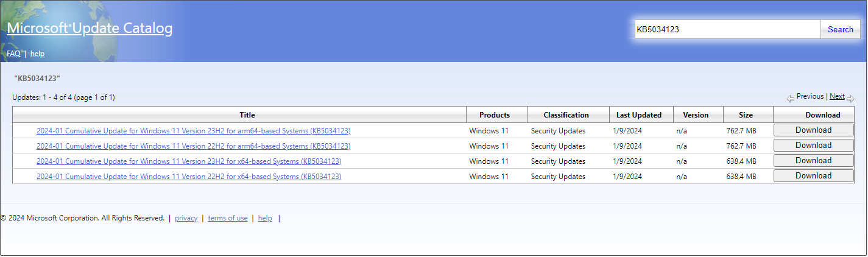The image size is (868, 257).
Task: Click Windows 11 product in 22H2 x64 row
Action: point(489,177)
